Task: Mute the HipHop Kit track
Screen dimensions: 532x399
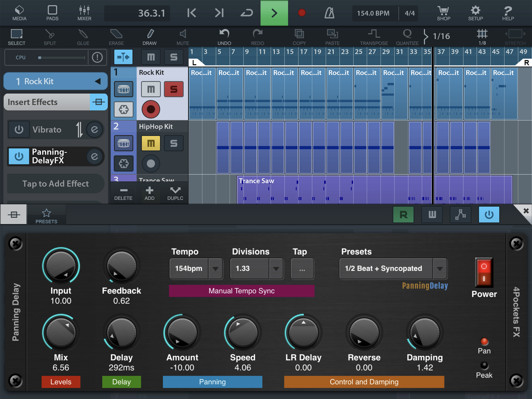Action: tap(151, 143)
